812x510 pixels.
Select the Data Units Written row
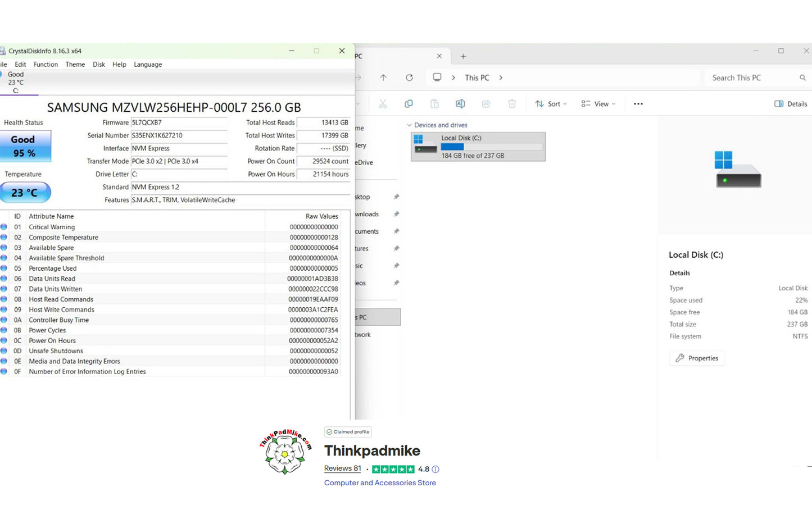[x=170, y=289]
